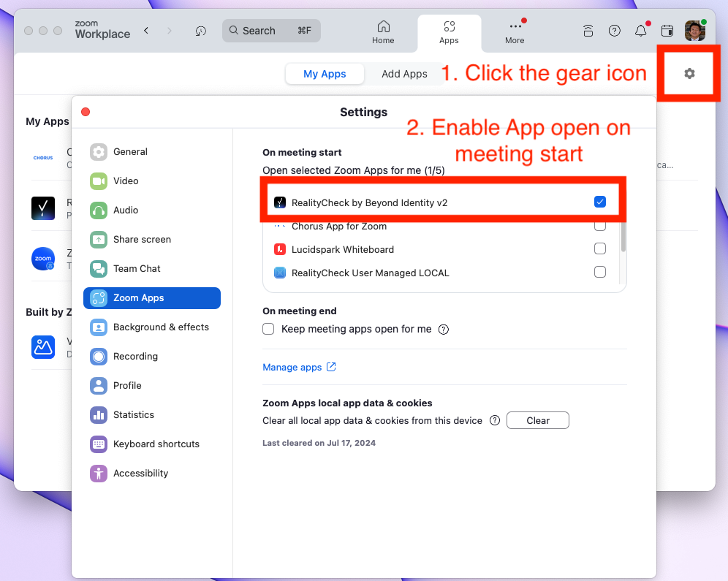The height and width of the screenshot is (581, 728).
Task: Click the Chorus App for Zoom row icon
Action: (279, 226)
